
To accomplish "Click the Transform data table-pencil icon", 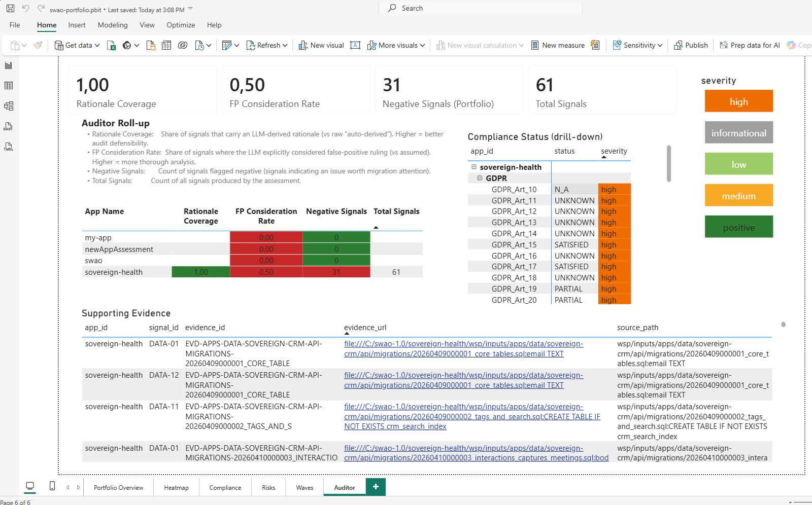I will point(227,45).
